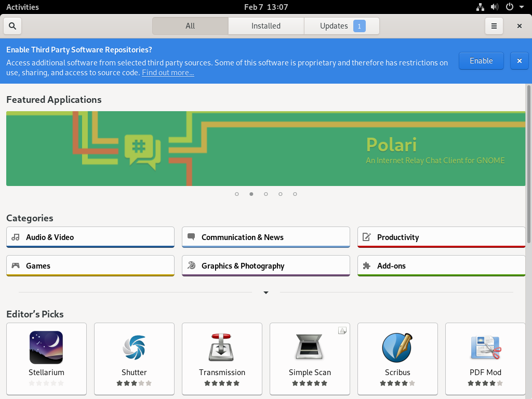Open the PDF Mod app tile
The height and width of the screenshot is (399, 532).
(x=486, y=359)
